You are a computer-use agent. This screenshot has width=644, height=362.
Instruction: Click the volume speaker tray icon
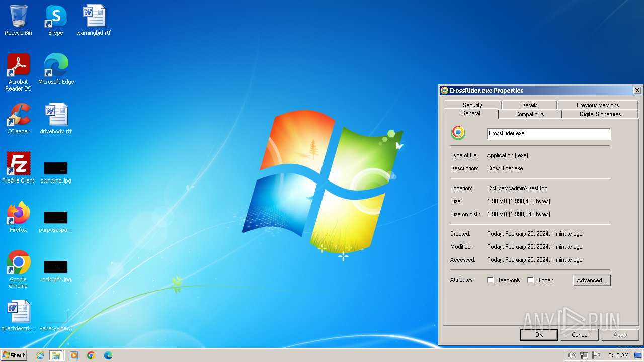click(572, 355)
